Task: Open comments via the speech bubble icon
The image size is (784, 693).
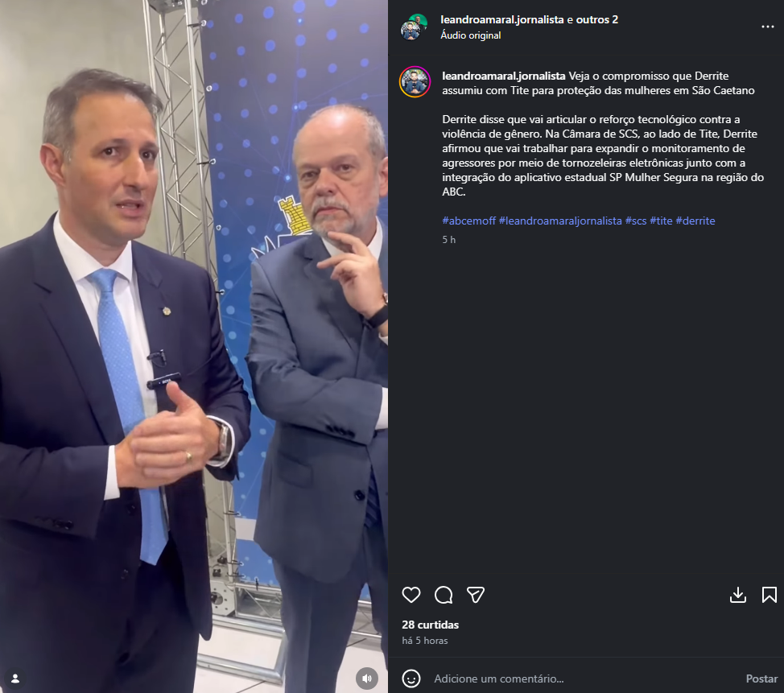Action: [x=444, y=595]
